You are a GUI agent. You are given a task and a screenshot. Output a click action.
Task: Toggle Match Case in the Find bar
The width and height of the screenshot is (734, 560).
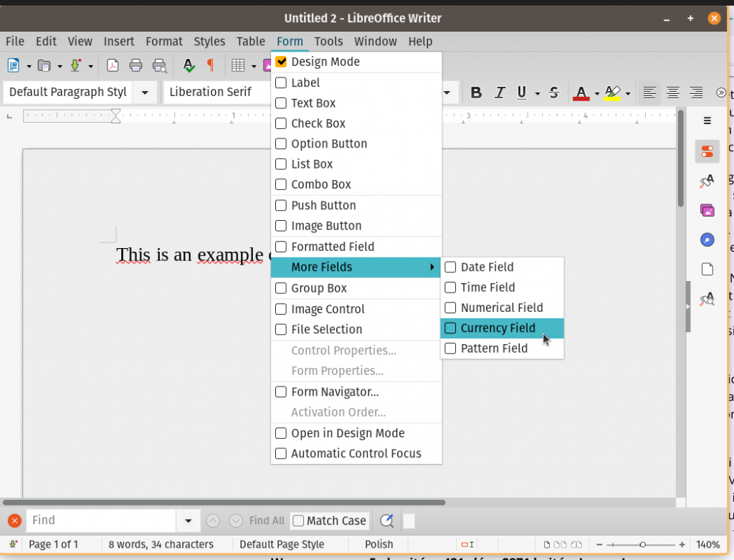point(329,521)
